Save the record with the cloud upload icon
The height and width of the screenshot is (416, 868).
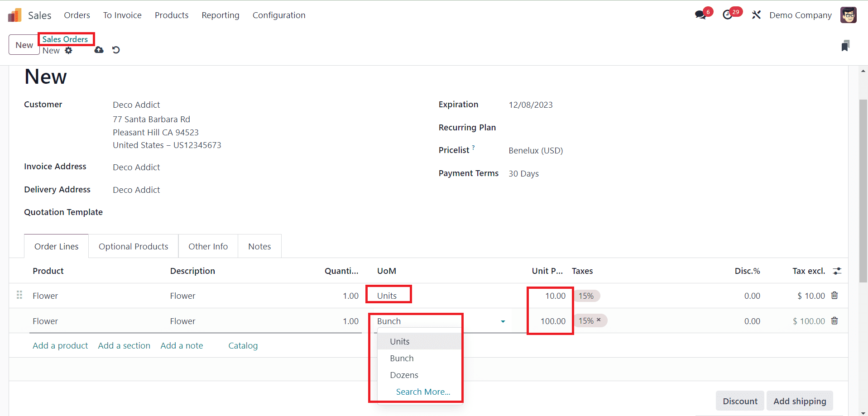(x=99, y=50)
